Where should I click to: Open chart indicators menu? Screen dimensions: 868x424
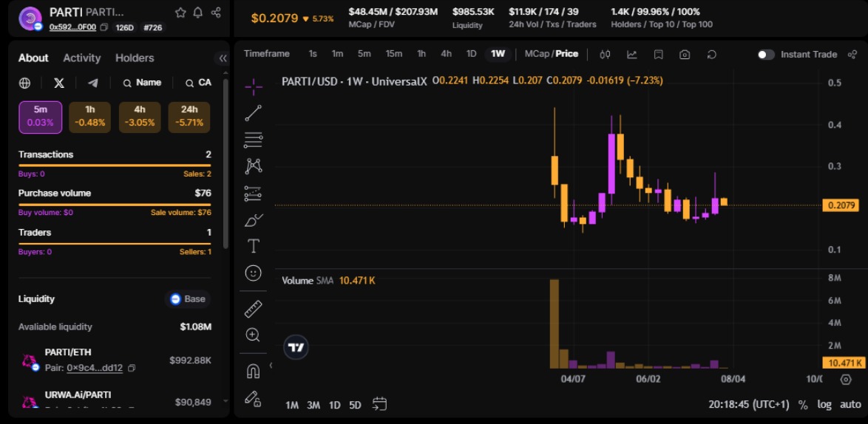631,54
